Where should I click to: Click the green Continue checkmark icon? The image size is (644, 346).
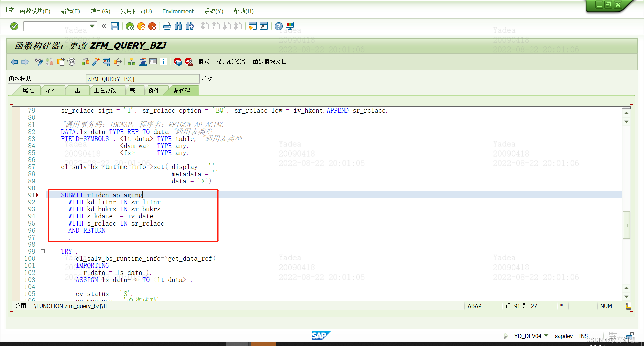tap(14, 26)
